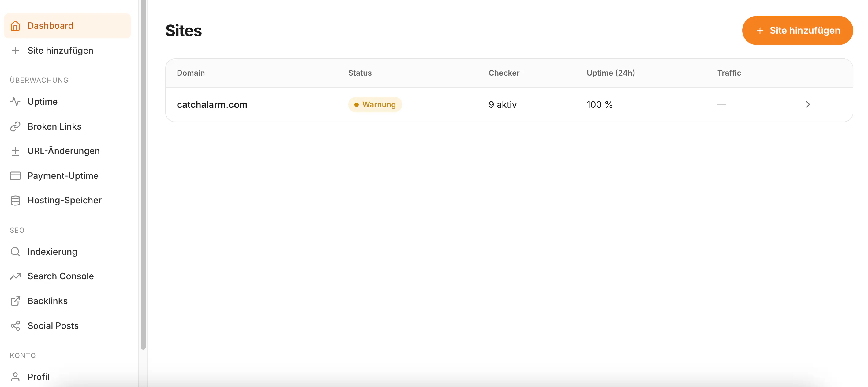This screenshot has width=868, height=387.
Task: Open Hosting-Speicher page
Action: point(67,200)
